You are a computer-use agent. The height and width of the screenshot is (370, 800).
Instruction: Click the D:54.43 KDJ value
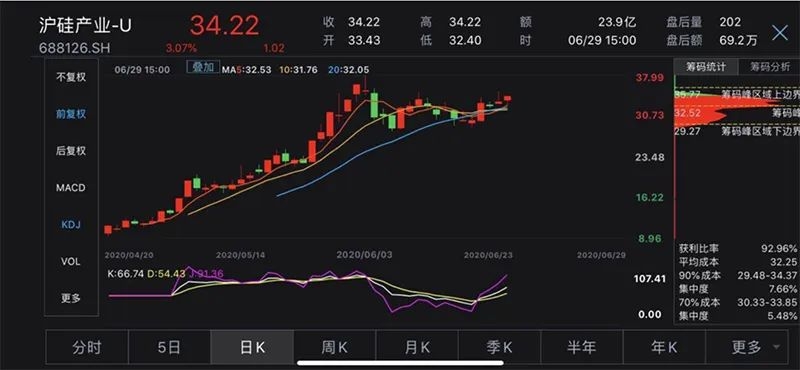click(x=166, y=274)
